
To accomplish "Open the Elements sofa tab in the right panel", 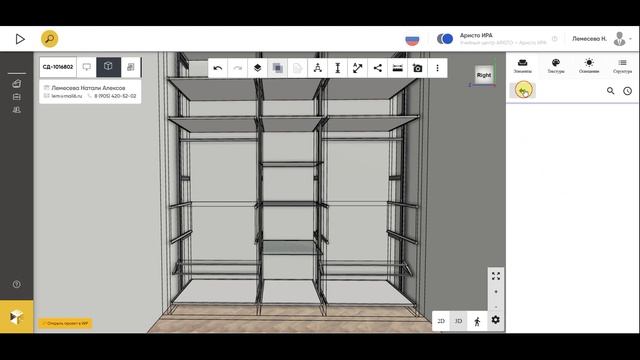I will click(x=522, y=66).
